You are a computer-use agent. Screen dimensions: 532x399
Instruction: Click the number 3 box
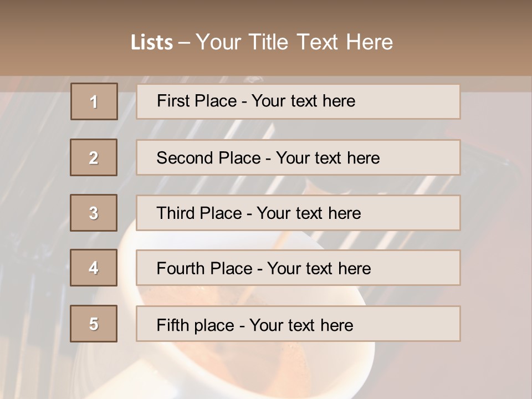point(94,213)
